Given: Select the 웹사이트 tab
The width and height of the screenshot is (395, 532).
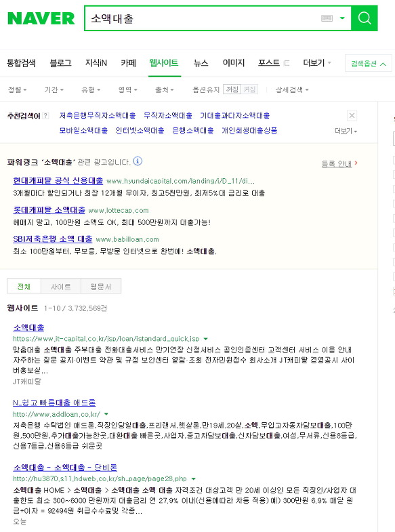Looking at the screenshot, I should point(164,63).
